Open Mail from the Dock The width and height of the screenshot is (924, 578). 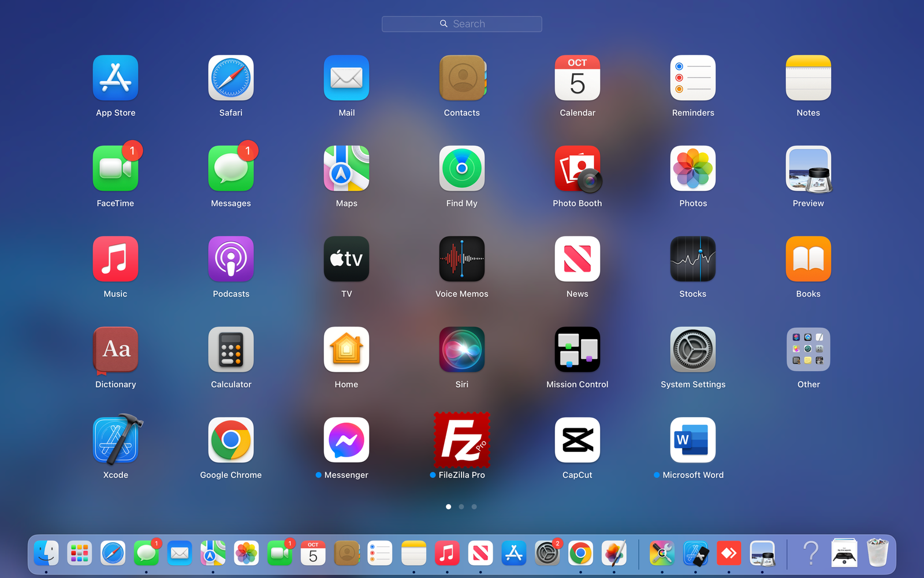click(180, 554)
